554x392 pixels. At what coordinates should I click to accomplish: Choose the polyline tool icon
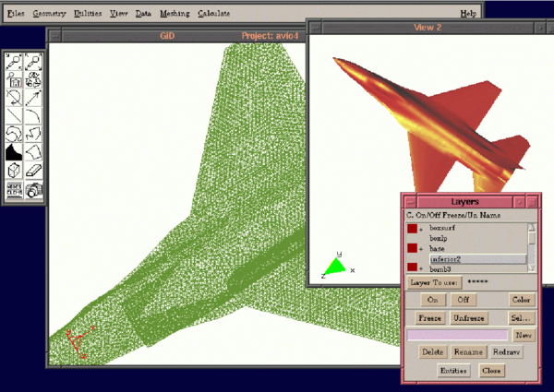34,135
